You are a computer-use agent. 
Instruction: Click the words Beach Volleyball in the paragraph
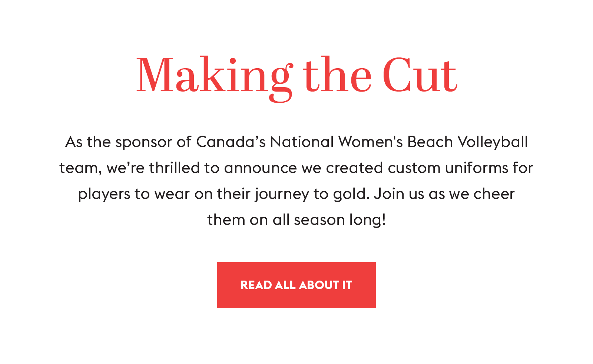468,142
